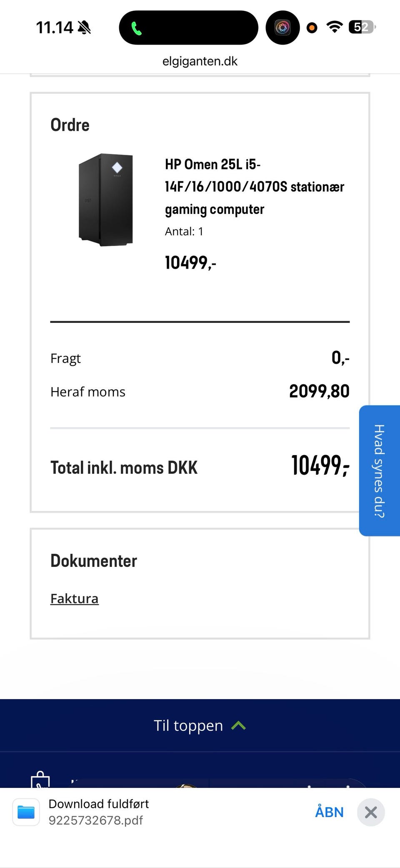Tap the 11.14 clock in status bar
The width and height of the screenshot is (400, 868).
[x=55, y=28]
